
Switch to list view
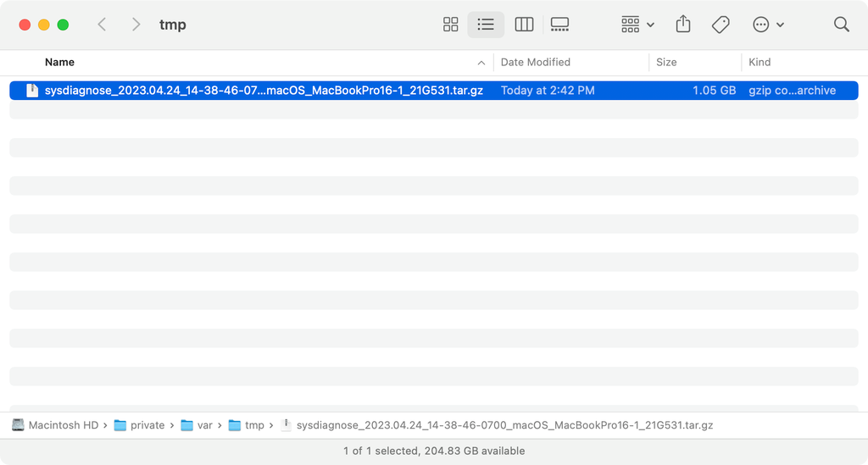tap(486, 25)
